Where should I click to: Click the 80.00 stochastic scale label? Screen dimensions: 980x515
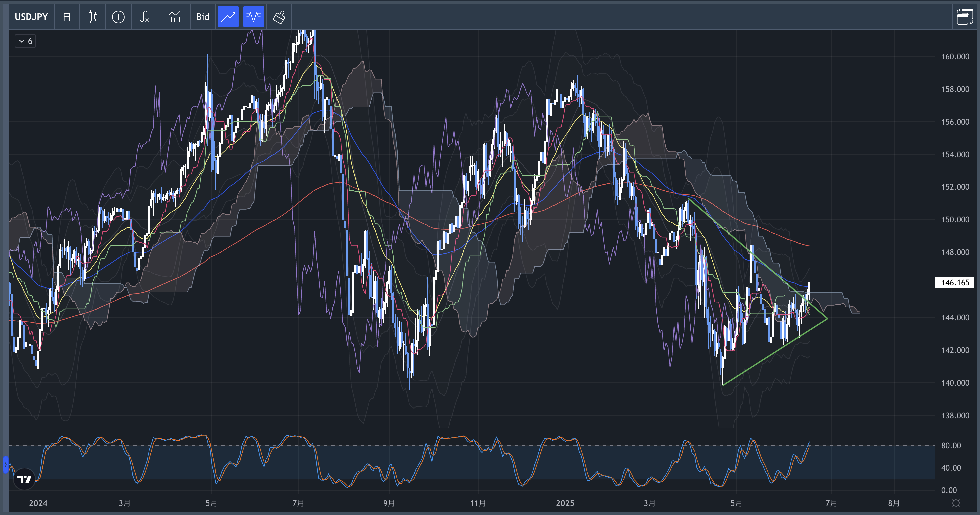point(951,445)
